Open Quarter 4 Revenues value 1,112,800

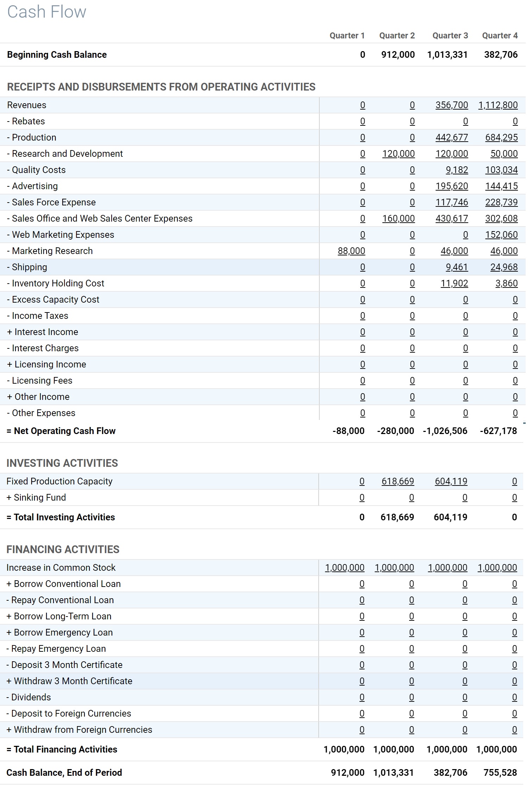point(498,105)
